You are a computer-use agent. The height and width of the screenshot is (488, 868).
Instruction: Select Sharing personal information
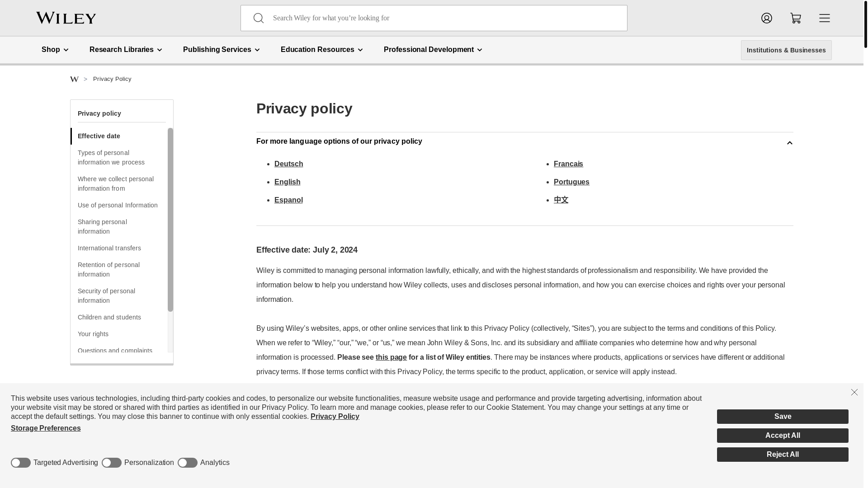(102, 226)
